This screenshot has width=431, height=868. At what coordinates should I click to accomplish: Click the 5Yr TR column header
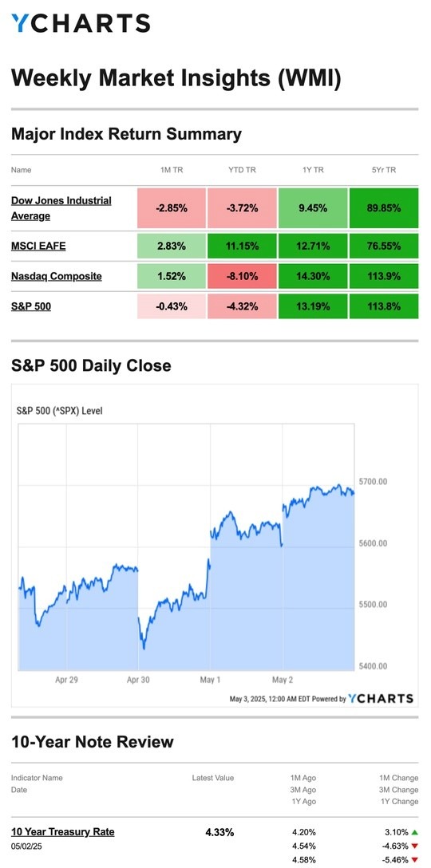(384, 170)
